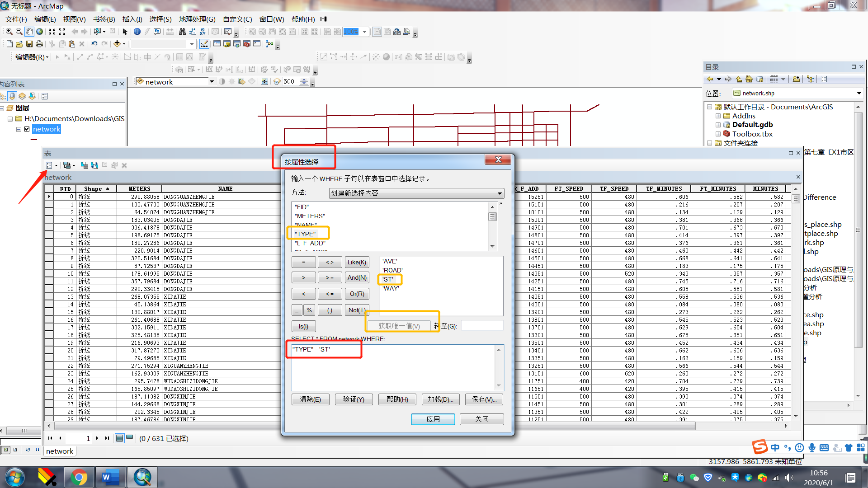The image size is (868, 488).
Task: Show all records view in table
Action: click(119, 438)
